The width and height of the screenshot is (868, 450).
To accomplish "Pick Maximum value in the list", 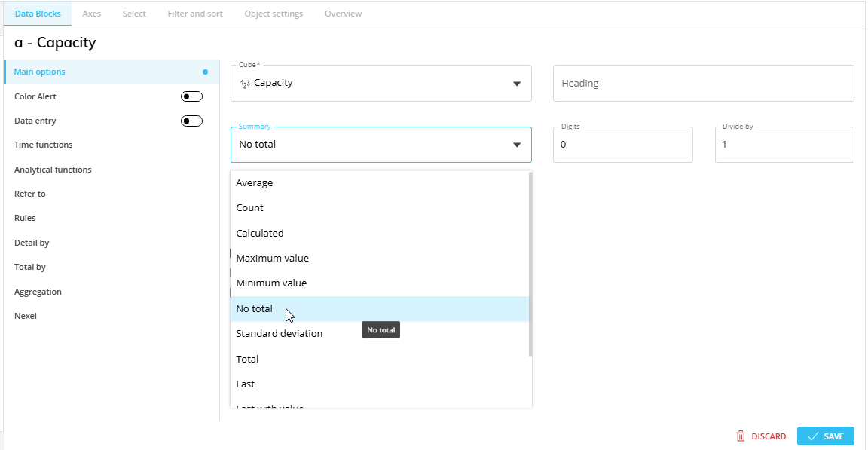I will pyautogui.click(x=273, y=258).
